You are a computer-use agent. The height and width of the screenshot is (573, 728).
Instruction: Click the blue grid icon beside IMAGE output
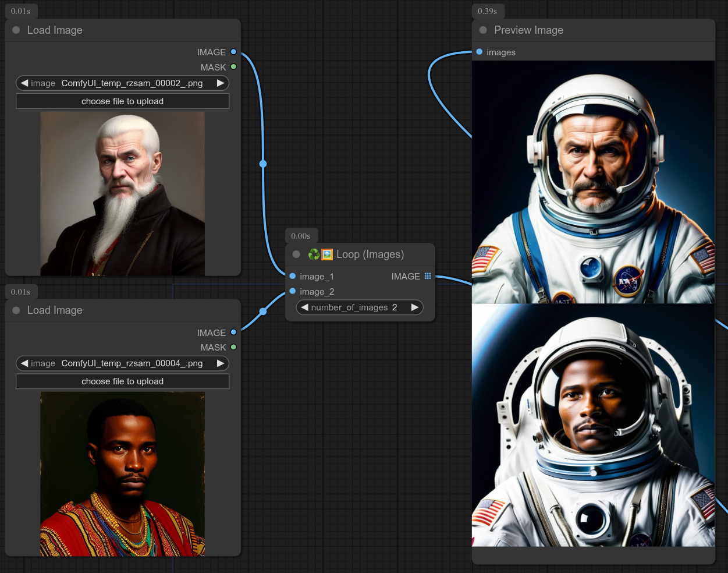428,276
